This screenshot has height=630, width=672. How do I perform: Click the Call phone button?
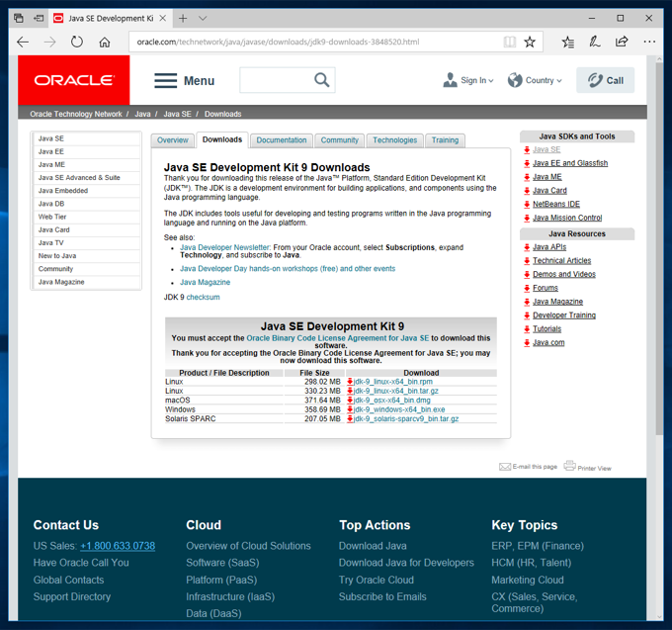point(605,80)
